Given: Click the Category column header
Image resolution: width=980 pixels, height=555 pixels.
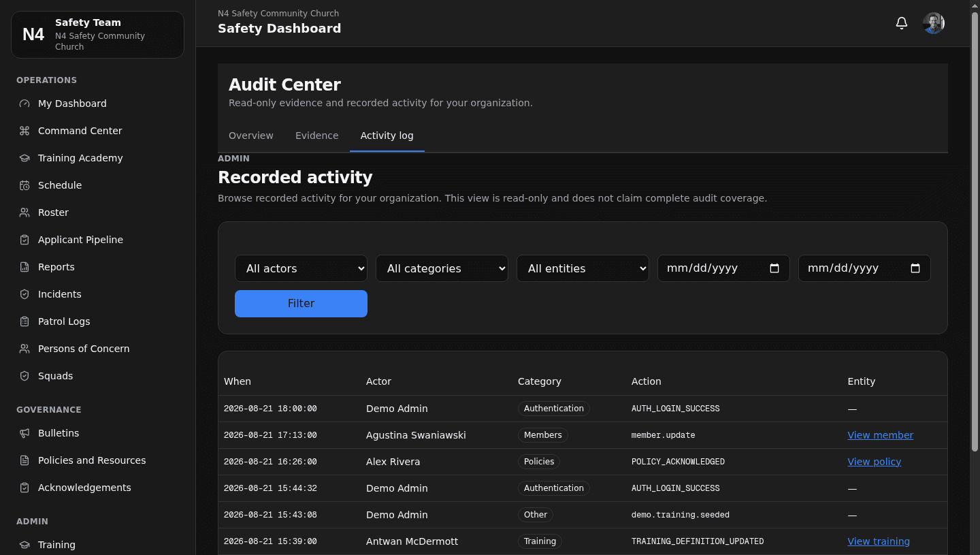Looking at the screenshot, I should coord(540,381).
